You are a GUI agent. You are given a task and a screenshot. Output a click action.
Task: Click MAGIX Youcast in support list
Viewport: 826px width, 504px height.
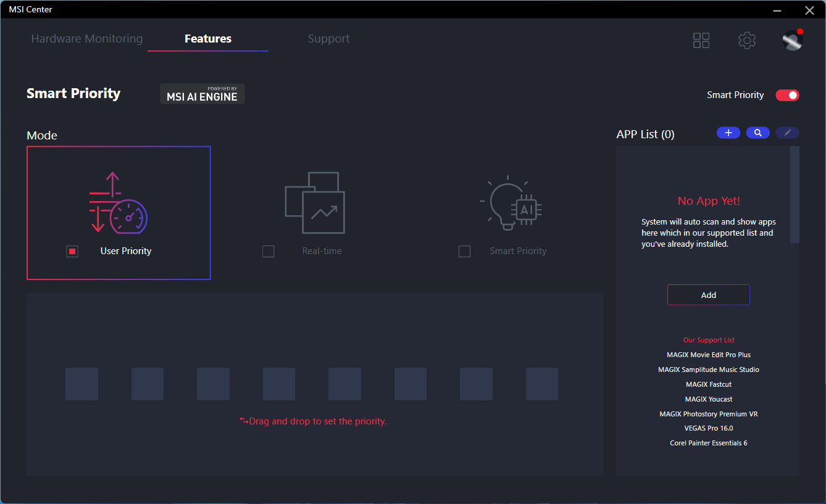[x=709, y=399]
